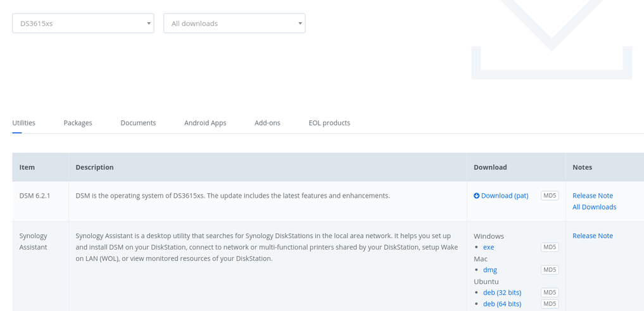Click the Download (pat) link for DSM 6.2.1

505,196
